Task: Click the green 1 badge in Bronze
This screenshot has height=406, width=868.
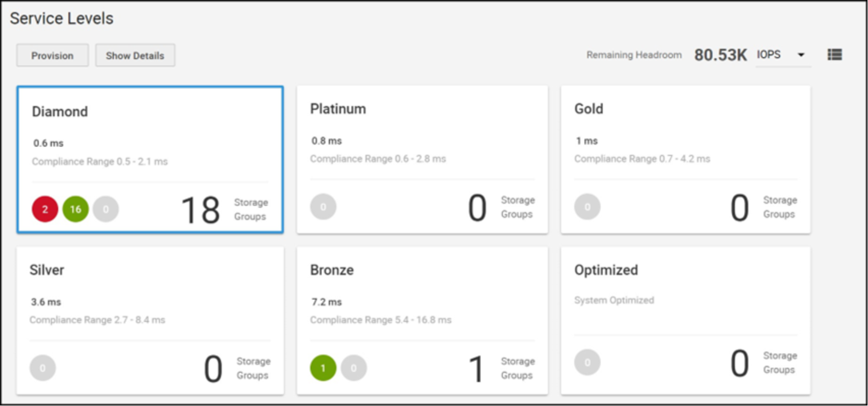Action: 323,368
